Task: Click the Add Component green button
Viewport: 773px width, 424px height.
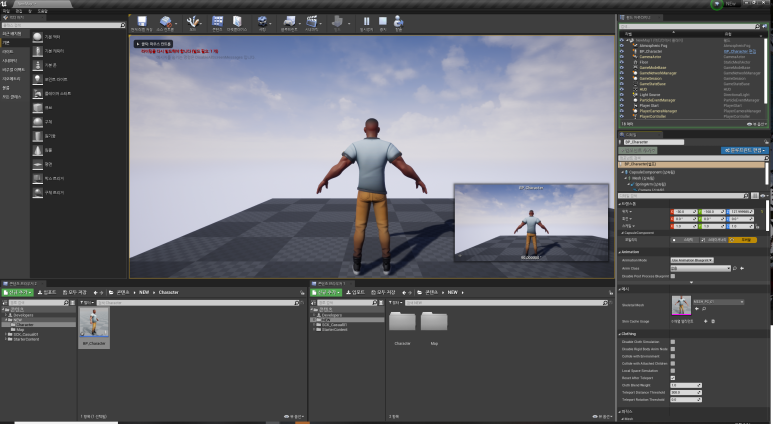Action: point(638,150)
